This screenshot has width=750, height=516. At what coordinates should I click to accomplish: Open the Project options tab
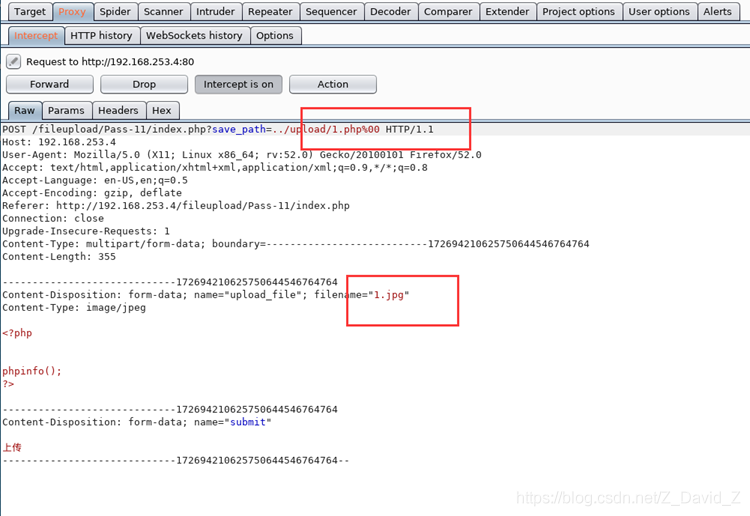coord(578,11)
